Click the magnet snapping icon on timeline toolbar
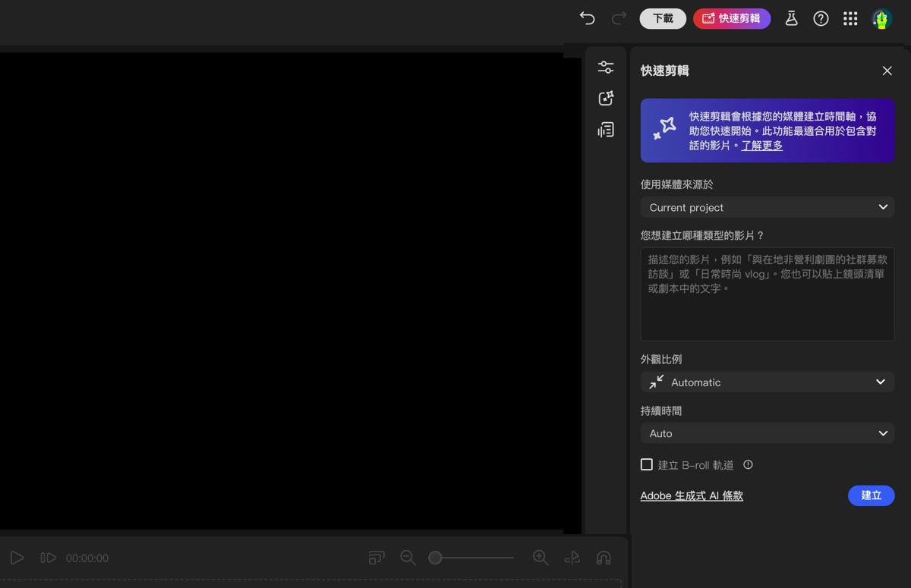Image resolution: width=911 pixels, height=588 pixels. point(604,558)
